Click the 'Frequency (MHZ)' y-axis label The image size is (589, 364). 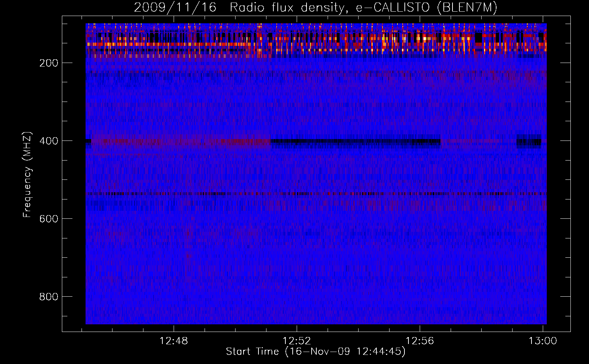(27, 175)
